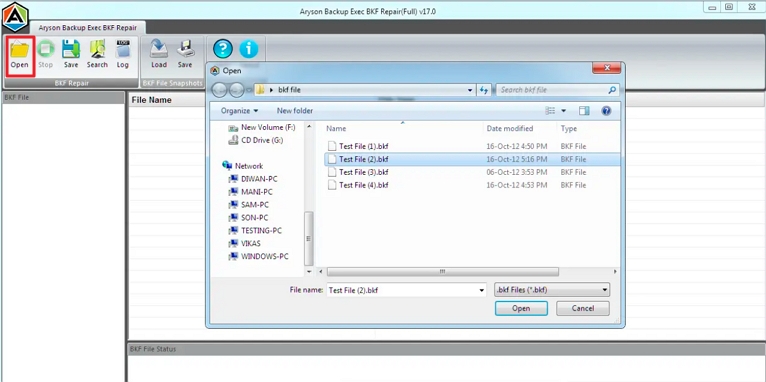Click the dialog's blue help icon
The height and width of the screenshot is (382, 766).
pos(606,111)
